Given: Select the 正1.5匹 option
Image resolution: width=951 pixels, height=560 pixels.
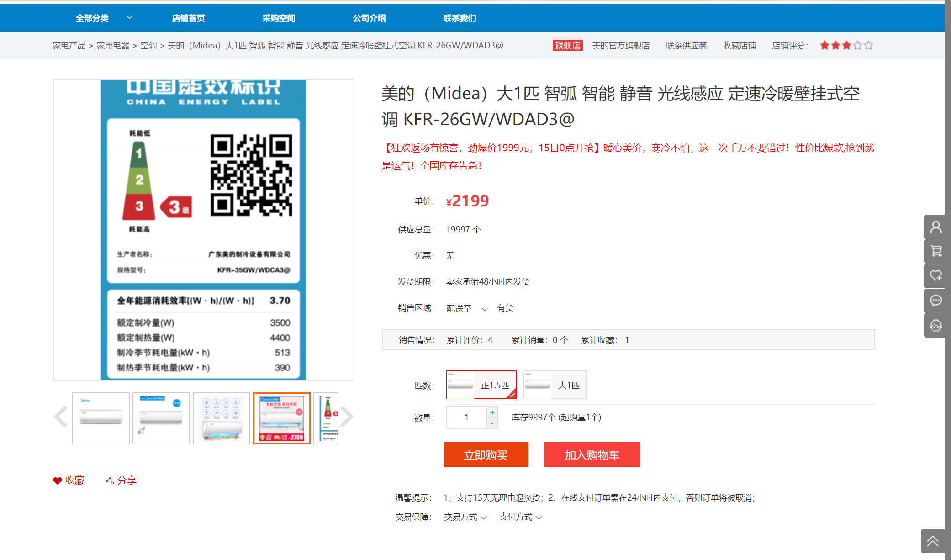Looking at the screenshot, I should click(x=481, y=385).
